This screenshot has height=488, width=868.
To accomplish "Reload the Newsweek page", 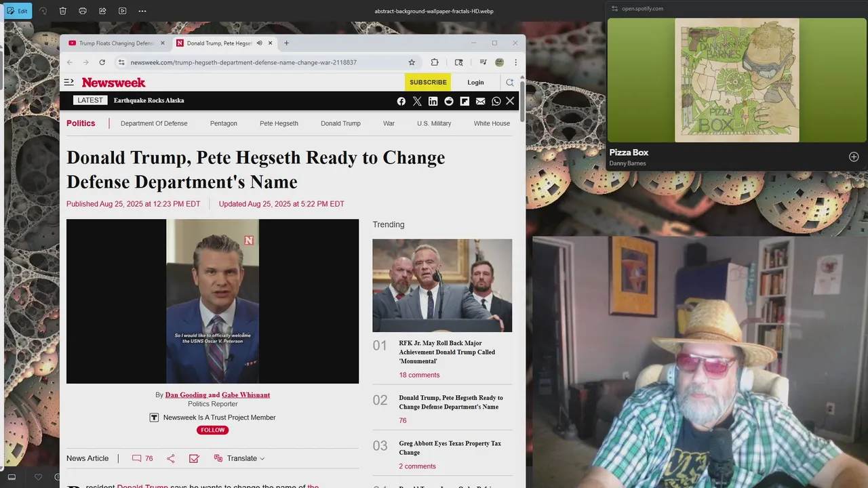I will point(102,62).
